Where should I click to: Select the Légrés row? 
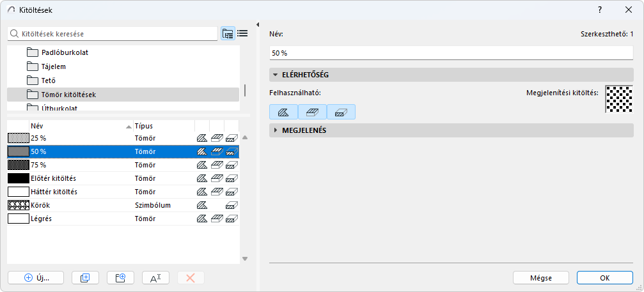pyautogui.click(x=123, y=219)
